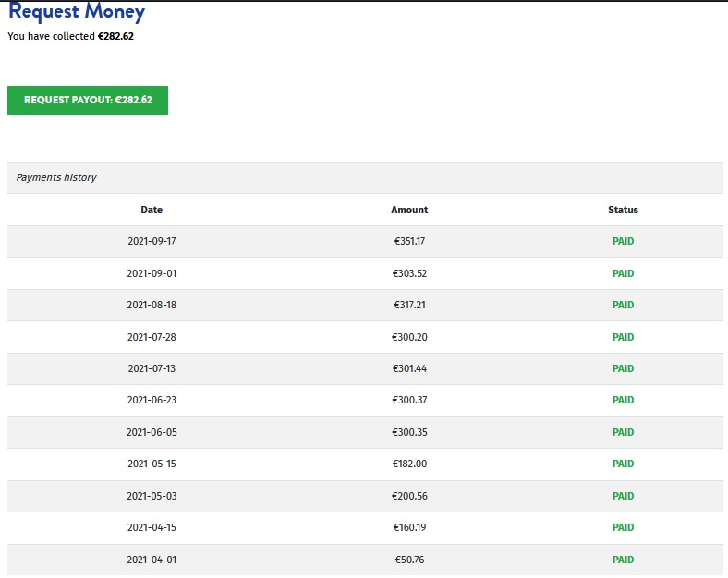Click the €351.17 payment amount
Screen dimensions: 728x578
(x=409, y=242)
